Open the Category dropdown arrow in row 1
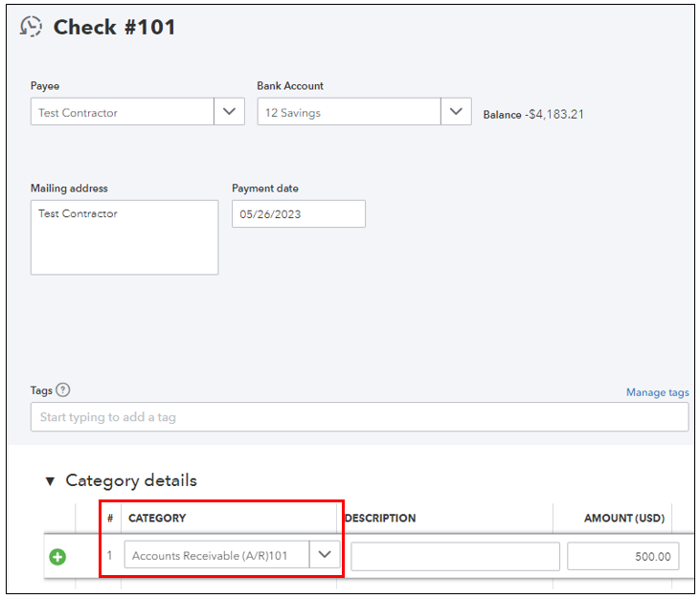This screenshot has width=700, height=599. tap(326, 555)
